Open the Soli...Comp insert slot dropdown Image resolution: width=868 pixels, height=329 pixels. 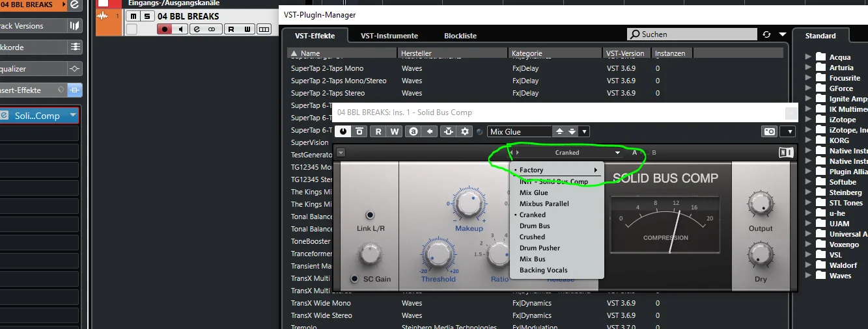pyautogui.click(x=73, y=116)
